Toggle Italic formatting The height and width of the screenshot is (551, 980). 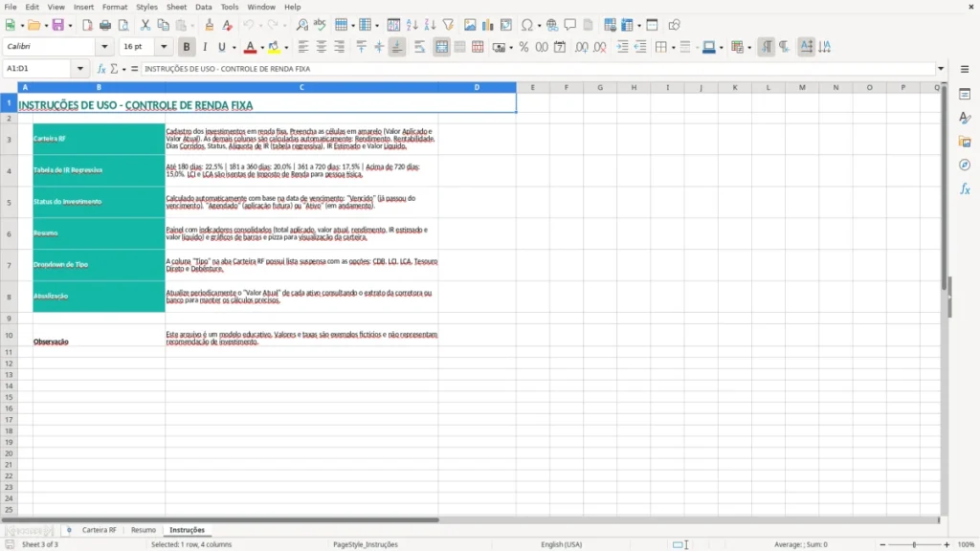click(205, 47)
